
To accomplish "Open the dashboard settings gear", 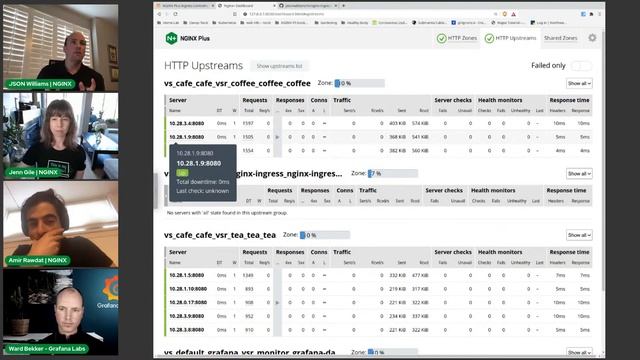I will point(592,38).
